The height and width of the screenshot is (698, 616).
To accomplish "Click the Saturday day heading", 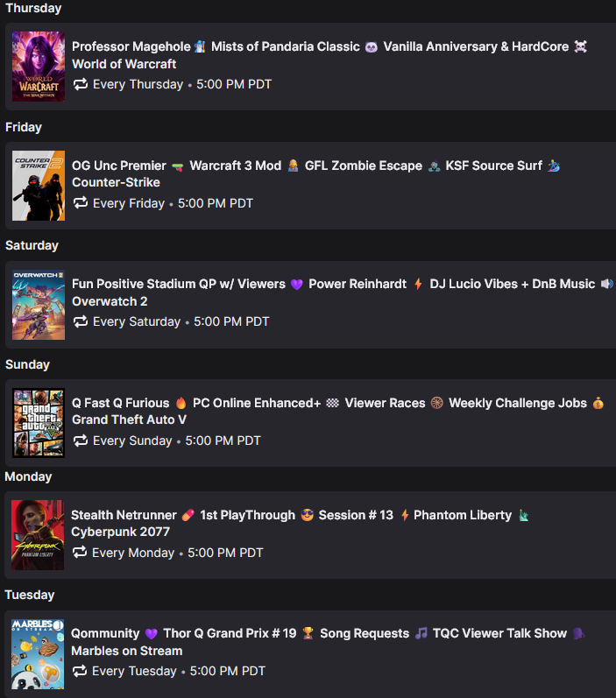I will click(32, 246).
